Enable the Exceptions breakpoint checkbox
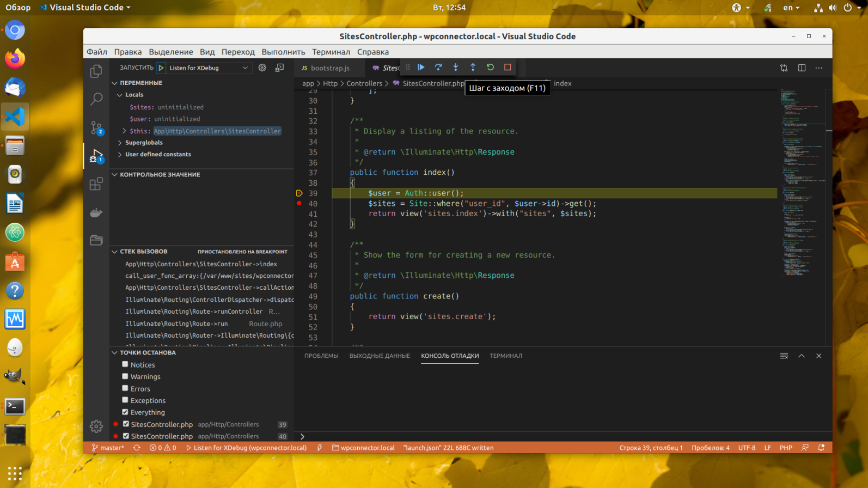Screen dimensions: 868x488 (125, 400)
